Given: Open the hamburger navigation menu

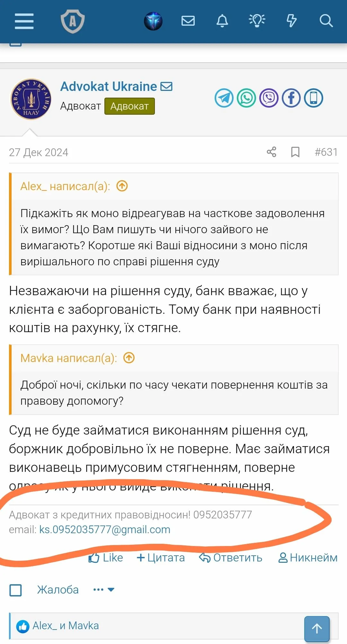Looking at the screenshot, I should [24, 21].
